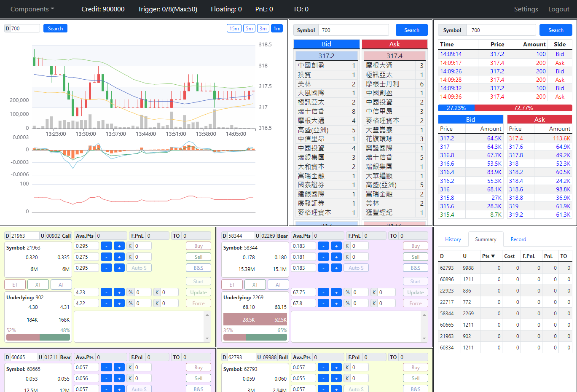Select the active 1m timeframe button
Screen dimensions: 577x392
pos(277,29)
